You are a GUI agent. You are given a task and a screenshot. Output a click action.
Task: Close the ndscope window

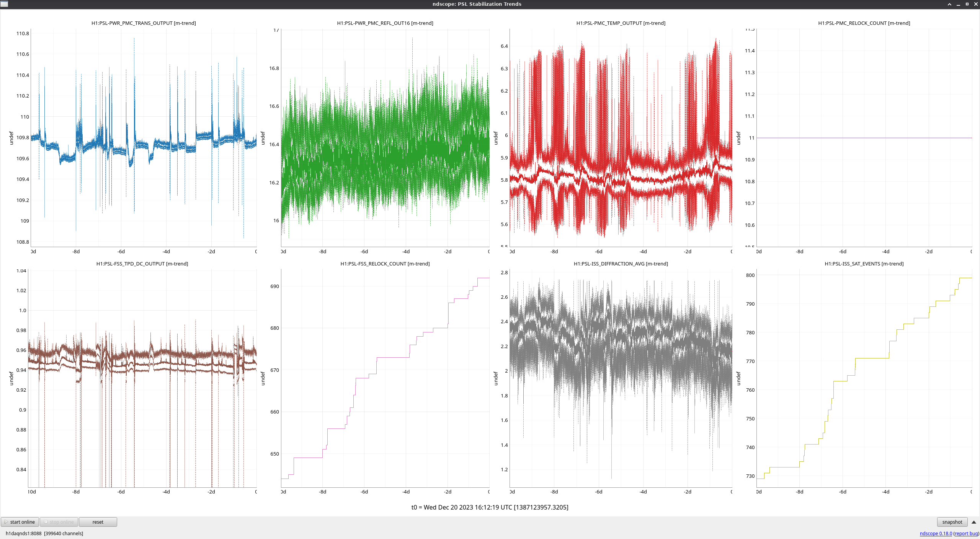point(976,4)
